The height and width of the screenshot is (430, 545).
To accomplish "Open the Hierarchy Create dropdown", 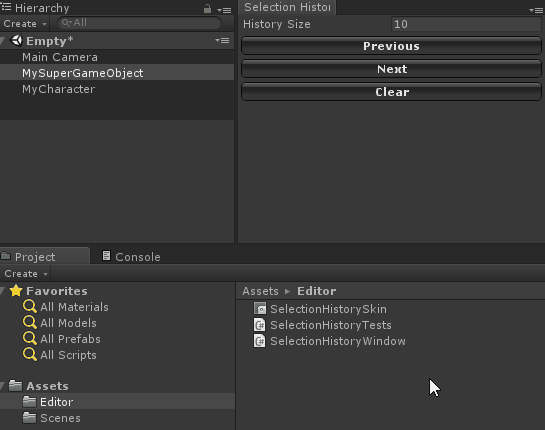I will click(25, 24).
